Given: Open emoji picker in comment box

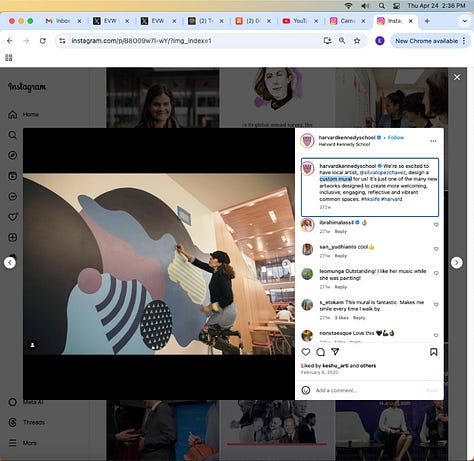Looking at the screenshot, I should [x=306, y=390].
